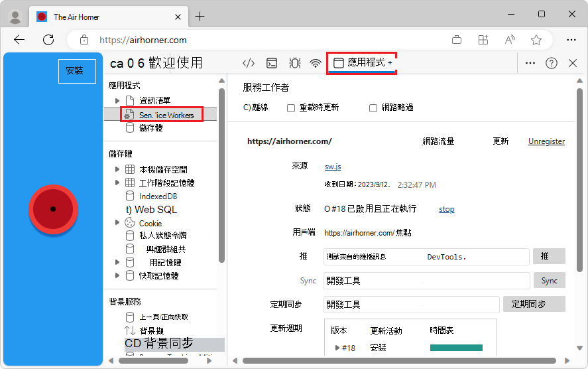Click the 工作階段記憶體 grid icon

coord(130,183)
